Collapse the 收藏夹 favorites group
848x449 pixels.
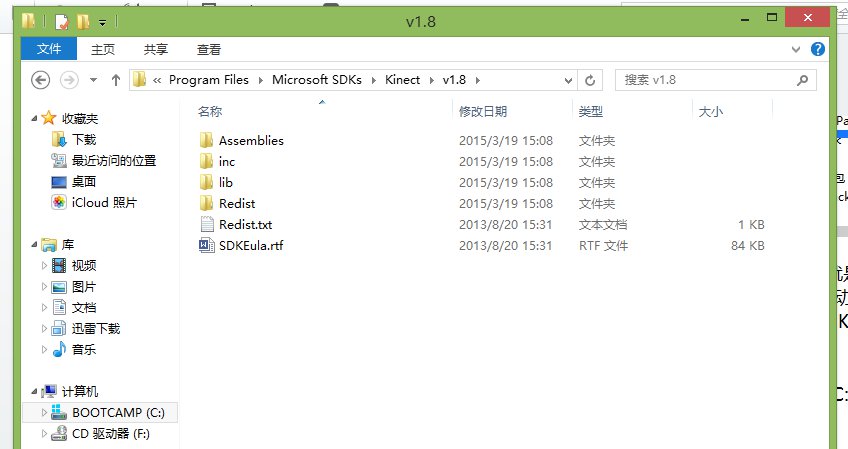(34, 118)
